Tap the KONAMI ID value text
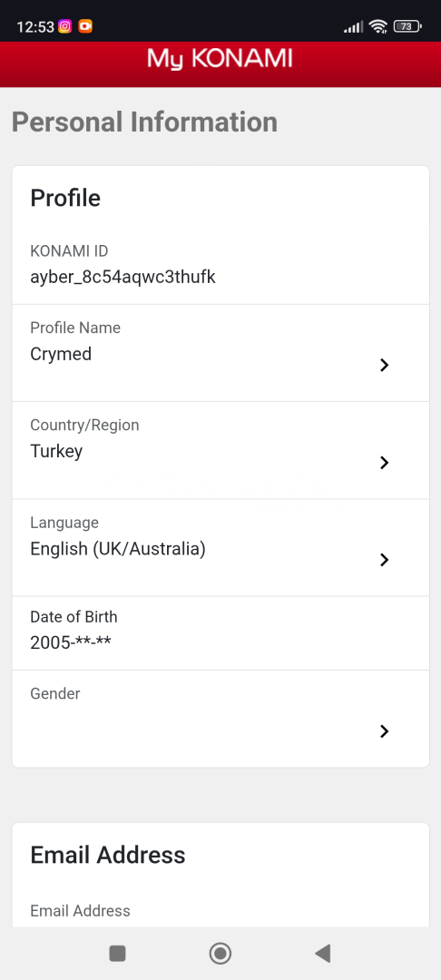Viewport: 441px width, 980px height. (123, 277)
